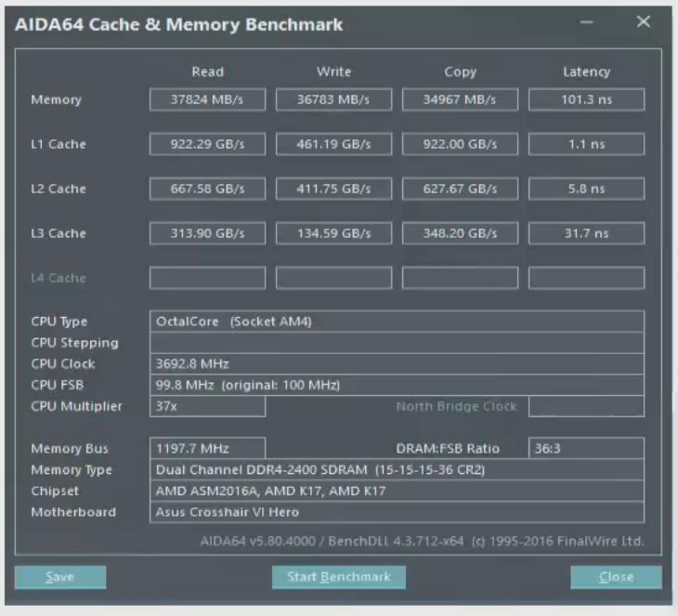The height and width of the screenshot is (616, 678).
Task: Click the empty L4 Cache Read box
Action: [x=207, y=278]
